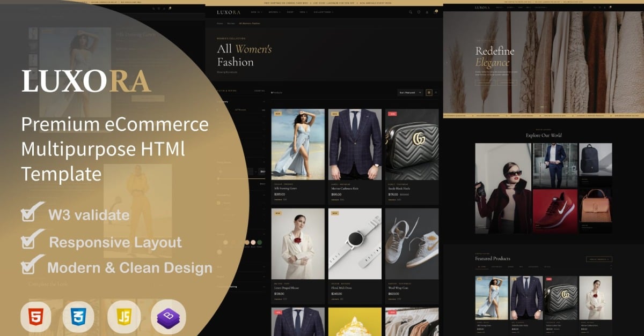Open wishlist heart icon in women's fashion page header
644x336 pixels.
pyautogui.click(x=419, y=12)
